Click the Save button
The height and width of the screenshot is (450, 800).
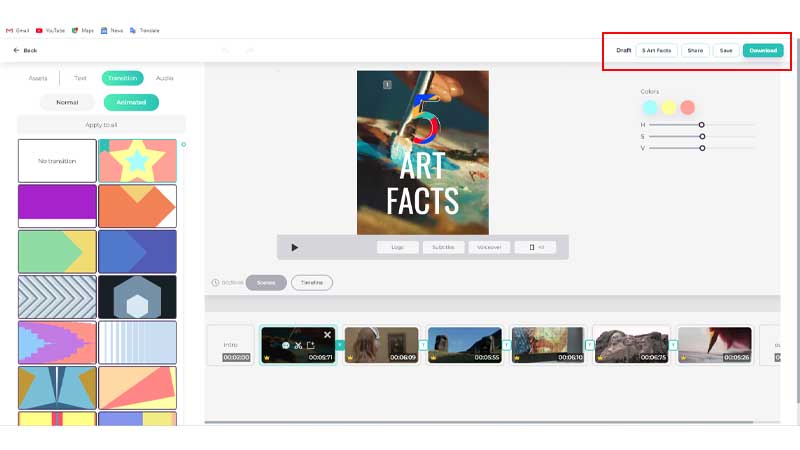(x=726, y=51)
